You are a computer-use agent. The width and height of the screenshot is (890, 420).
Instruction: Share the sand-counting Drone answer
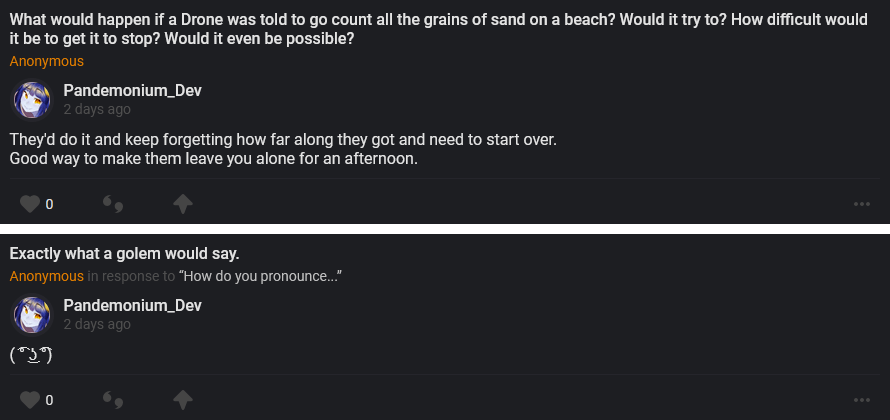pos(182,204)
